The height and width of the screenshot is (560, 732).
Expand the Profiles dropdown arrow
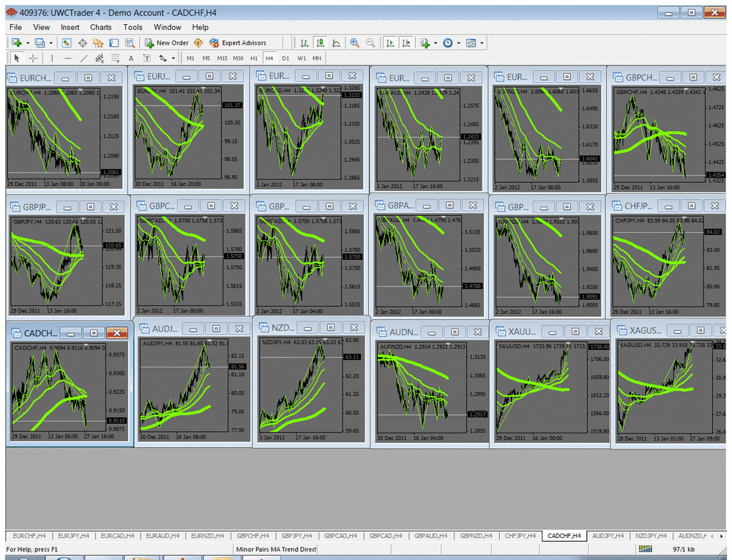[51, 43]
